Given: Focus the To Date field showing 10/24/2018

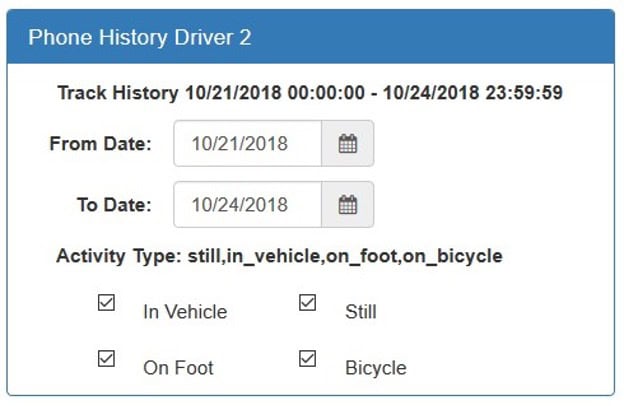Looking at the screenshot, I should [x=248, y=205].
